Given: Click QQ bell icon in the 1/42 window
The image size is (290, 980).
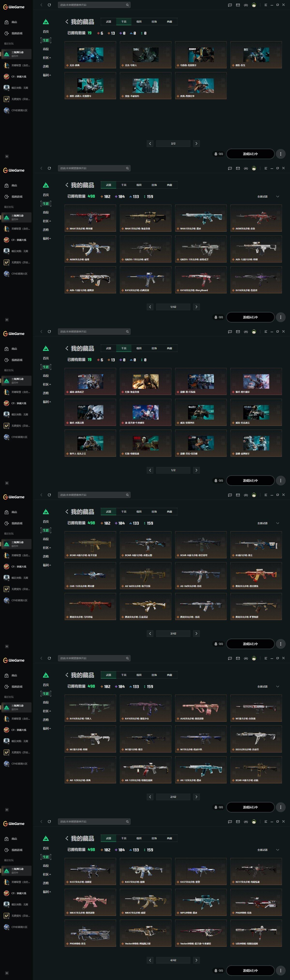Looking at the screenshot, I should click(x=218, y=317).
